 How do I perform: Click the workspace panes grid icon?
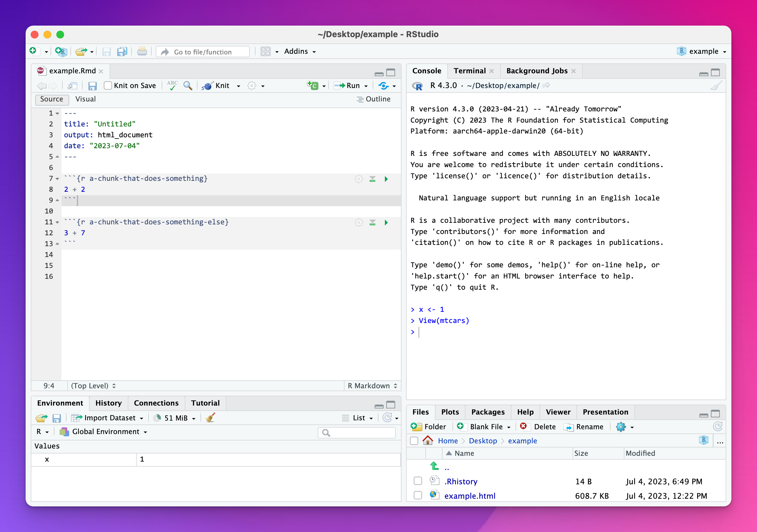coord(265,52)
